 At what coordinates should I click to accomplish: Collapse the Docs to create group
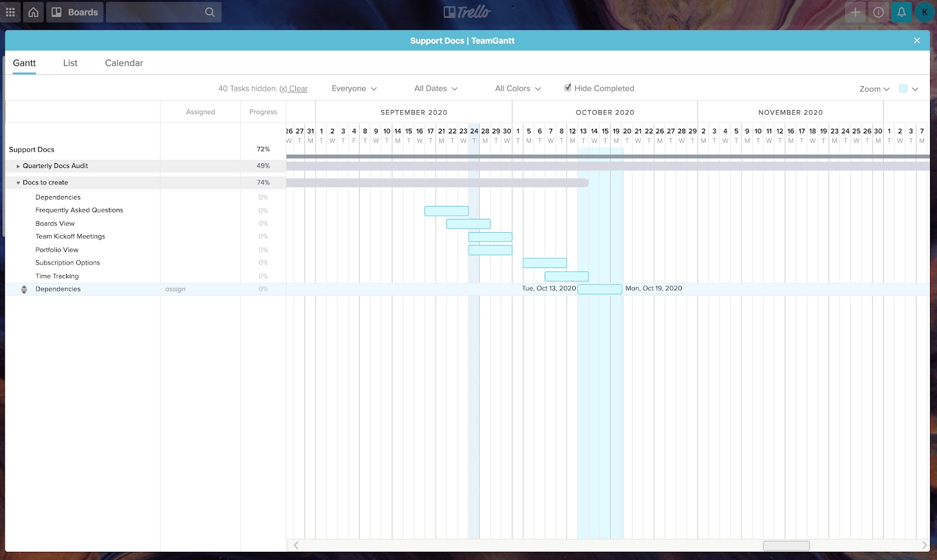pos(18,183)
